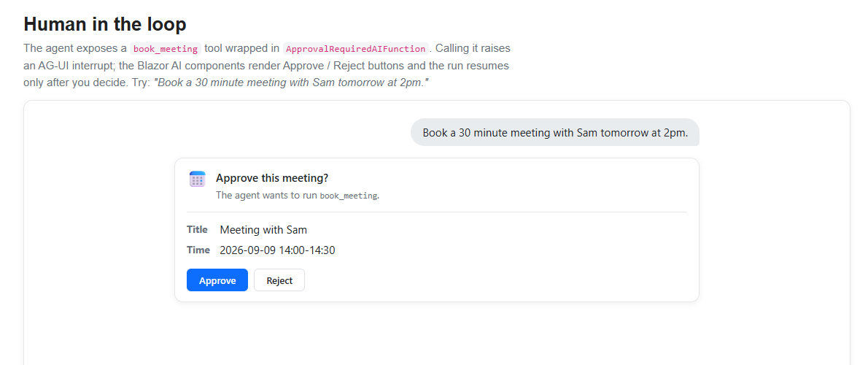Click the 'Approve this meeting?' card title

click(x=272, y=178)
